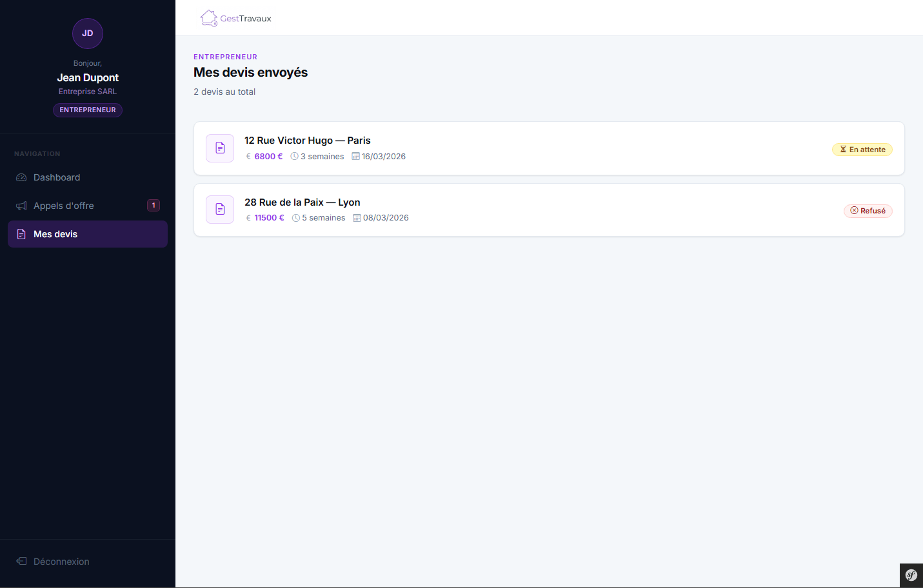Click the Dashboard gauge icon in sidebar
The image size is (923, 588).
(x=21, y=177)
